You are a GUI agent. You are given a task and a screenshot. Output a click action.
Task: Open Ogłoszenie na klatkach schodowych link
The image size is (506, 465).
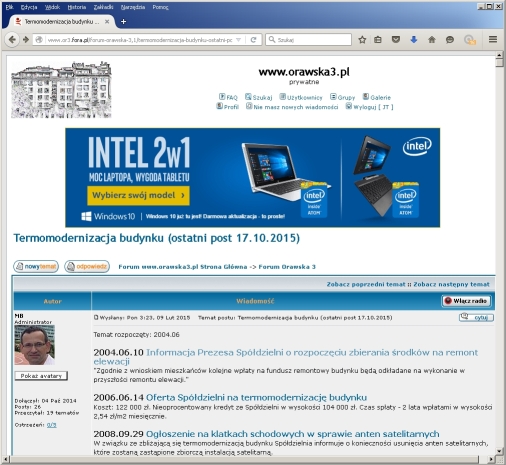coord(292,434)
